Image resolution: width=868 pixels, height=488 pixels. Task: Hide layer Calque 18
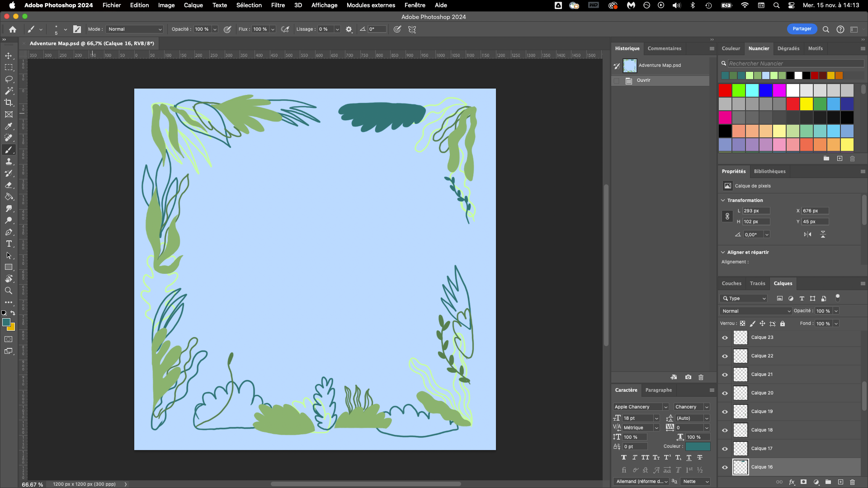[x=725, y=430]
